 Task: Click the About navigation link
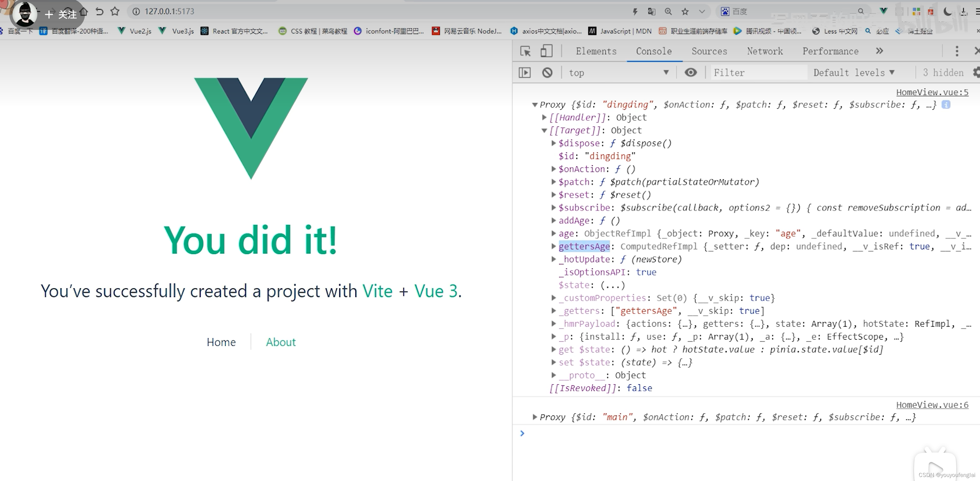(281, 342)
